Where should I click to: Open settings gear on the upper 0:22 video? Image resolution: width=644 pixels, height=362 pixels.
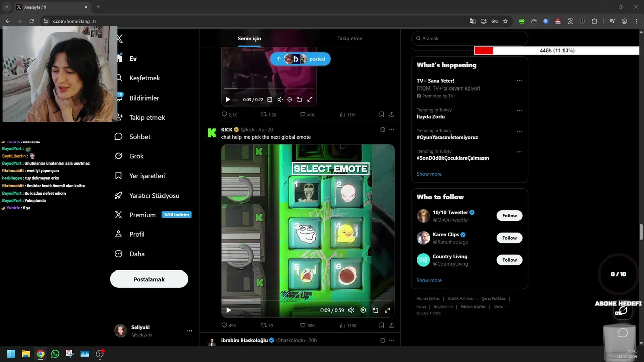[x=290, y=100]
